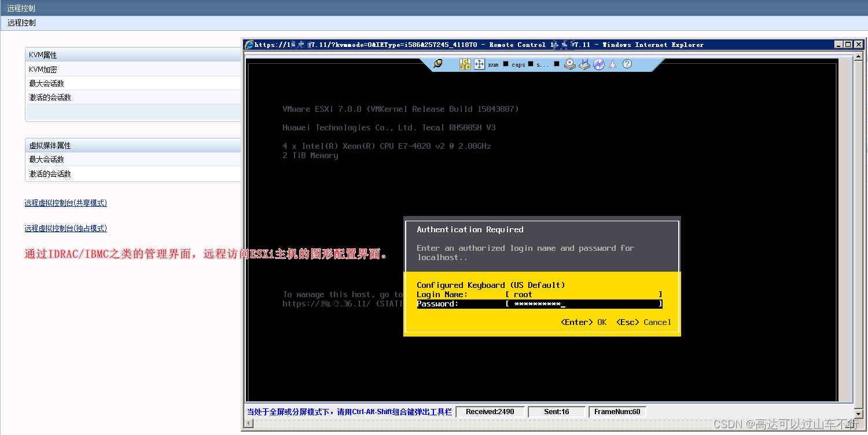
Task: Collapse the browser address bar dropdown
Action: pos(860,53)
